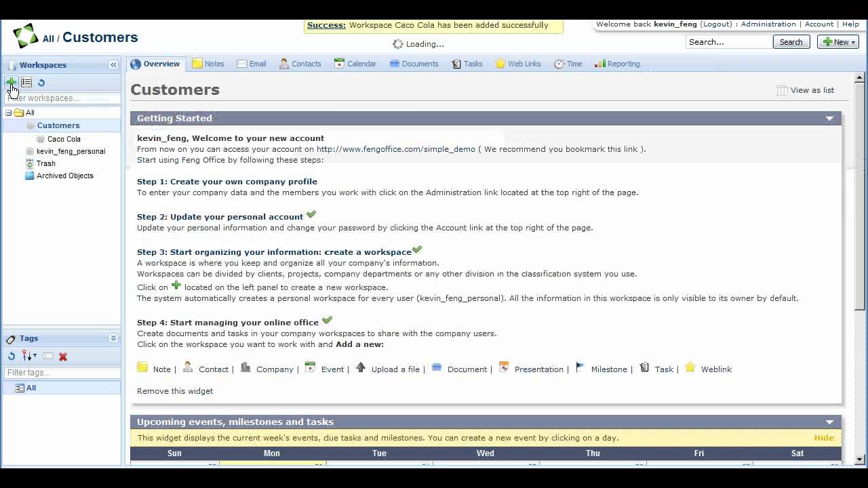Open the Help link
The width and height of the screenshot is (868, 488).
850,24
